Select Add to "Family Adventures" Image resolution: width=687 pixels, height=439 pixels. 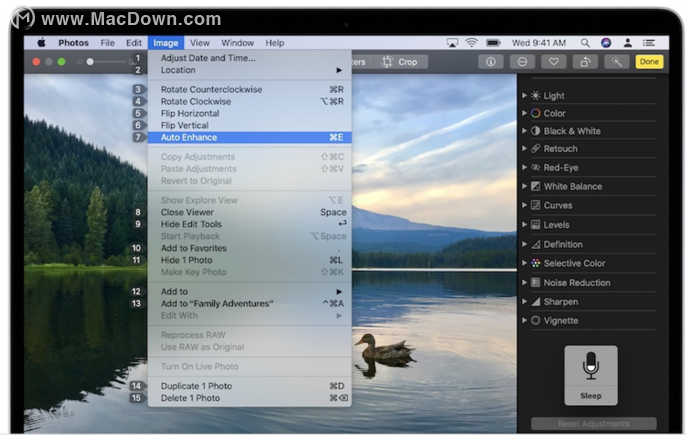250,304
